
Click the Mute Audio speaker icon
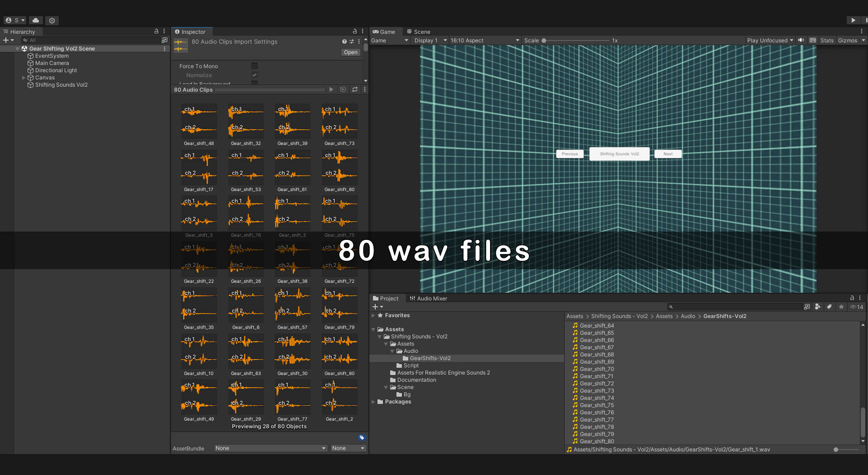801,40
